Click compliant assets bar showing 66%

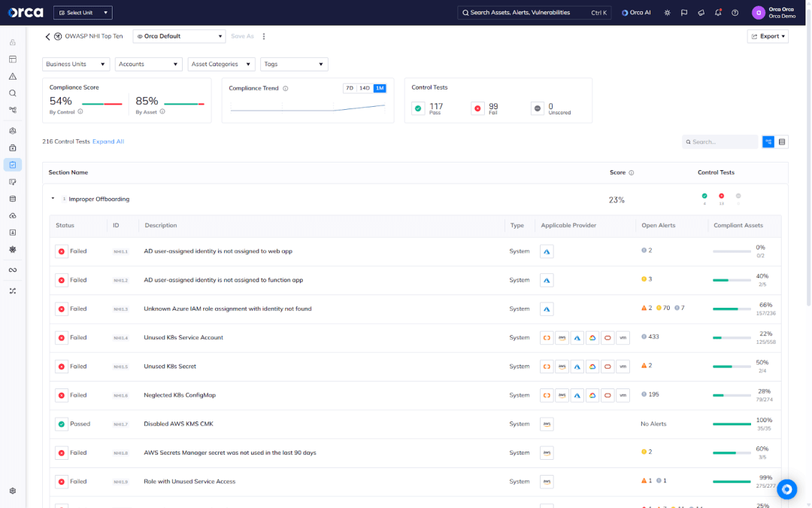[x=732, y=309]
